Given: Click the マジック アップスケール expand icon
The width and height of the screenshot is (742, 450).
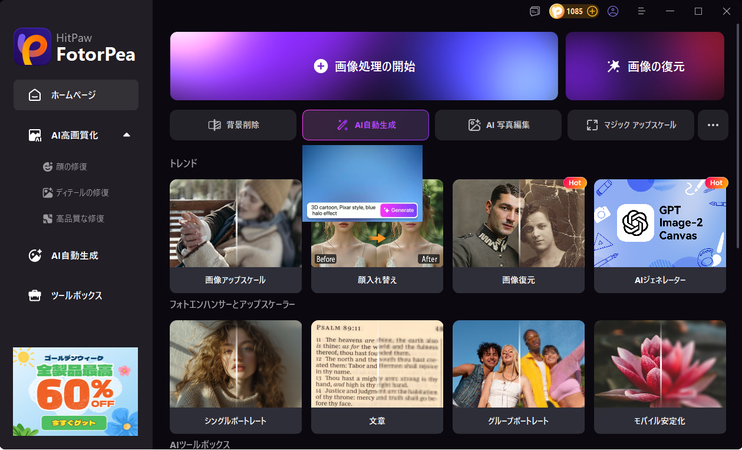Looking at the screenshot, I should click(592, 125).
